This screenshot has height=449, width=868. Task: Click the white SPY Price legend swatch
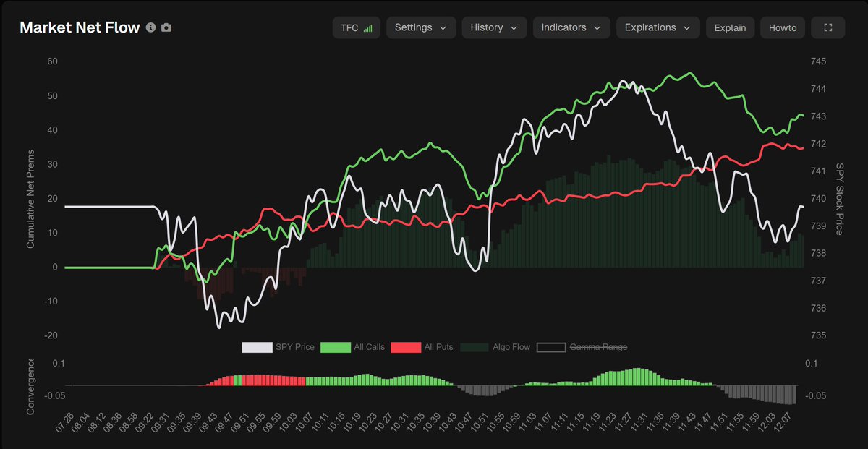pos(257,347)
